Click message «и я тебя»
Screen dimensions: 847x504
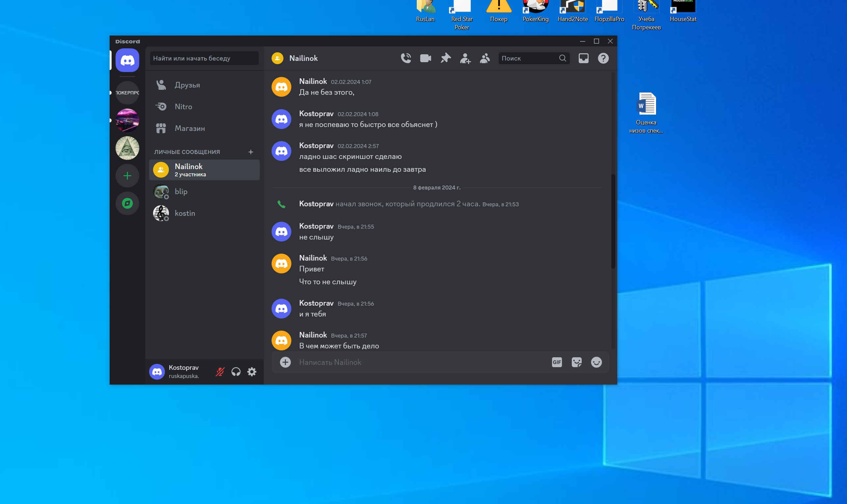[313, 314]
